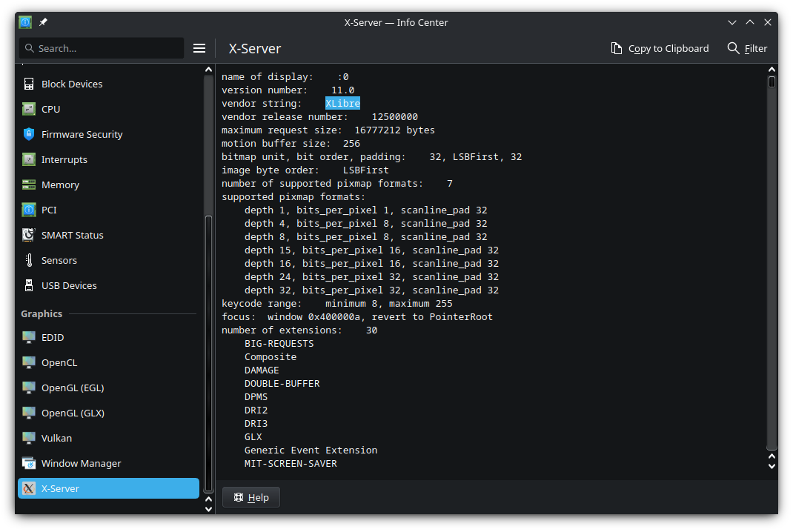Select the Interrupts icon
Viewport: 793px width, 532px height.
click(x=29, y=160)
